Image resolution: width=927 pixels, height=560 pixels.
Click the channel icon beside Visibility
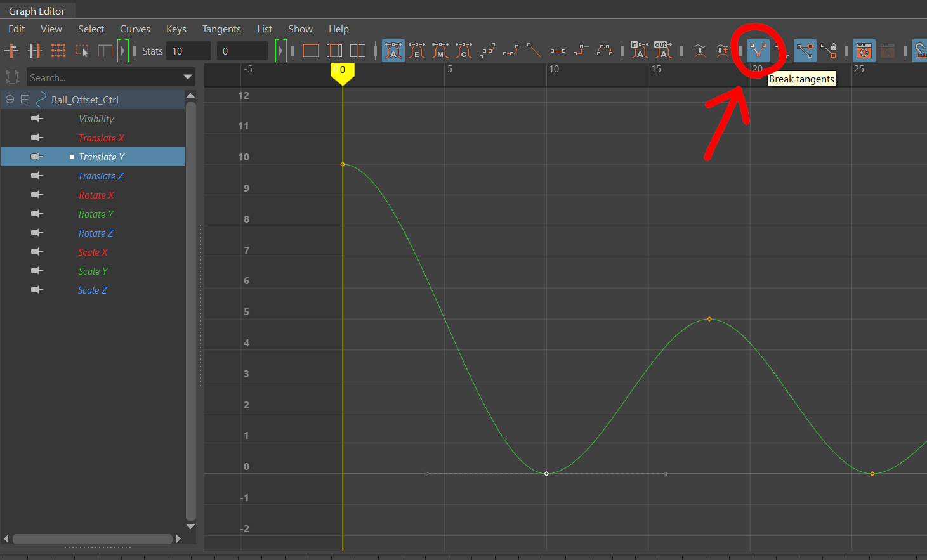37,119
